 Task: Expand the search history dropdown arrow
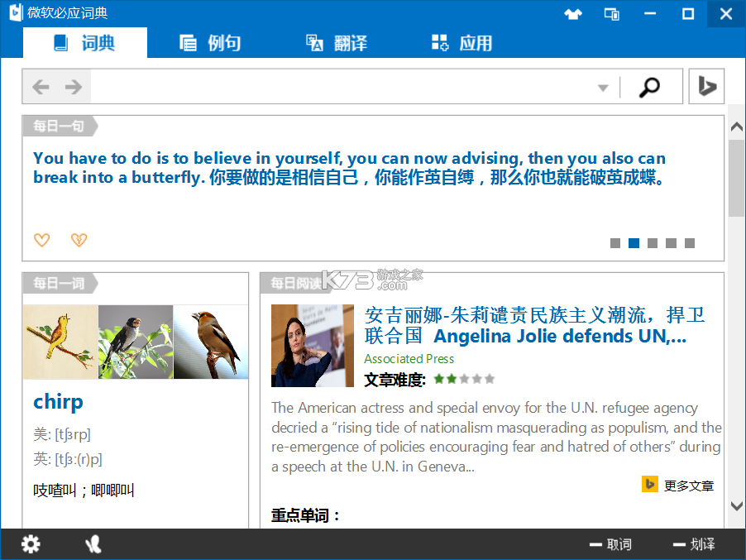603,88
